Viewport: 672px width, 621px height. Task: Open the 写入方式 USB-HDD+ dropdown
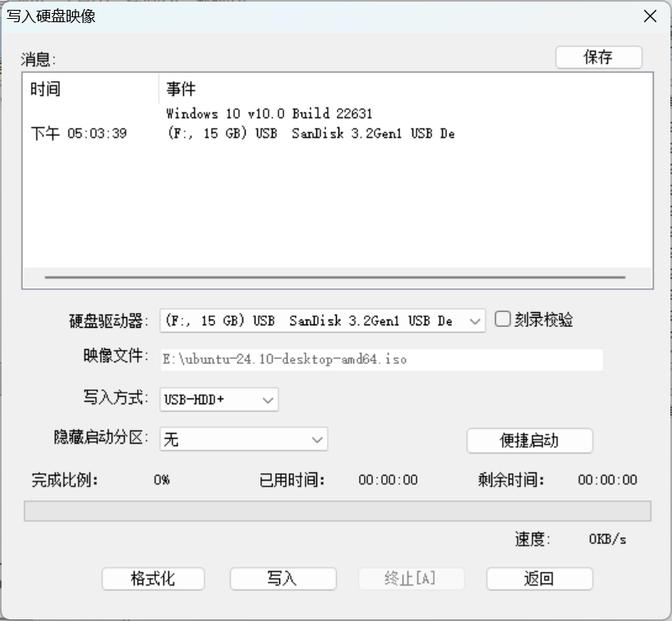(x=219, y=399)
